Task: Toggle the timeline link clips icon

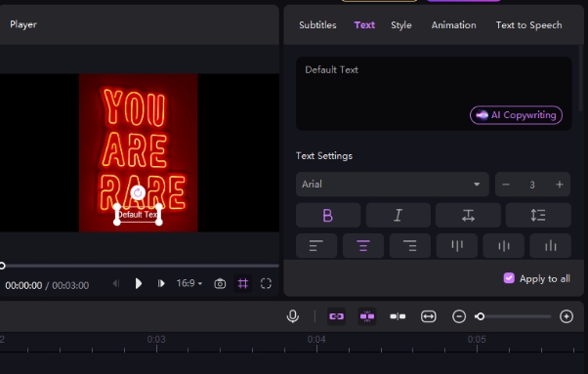Action: [336, 316]
